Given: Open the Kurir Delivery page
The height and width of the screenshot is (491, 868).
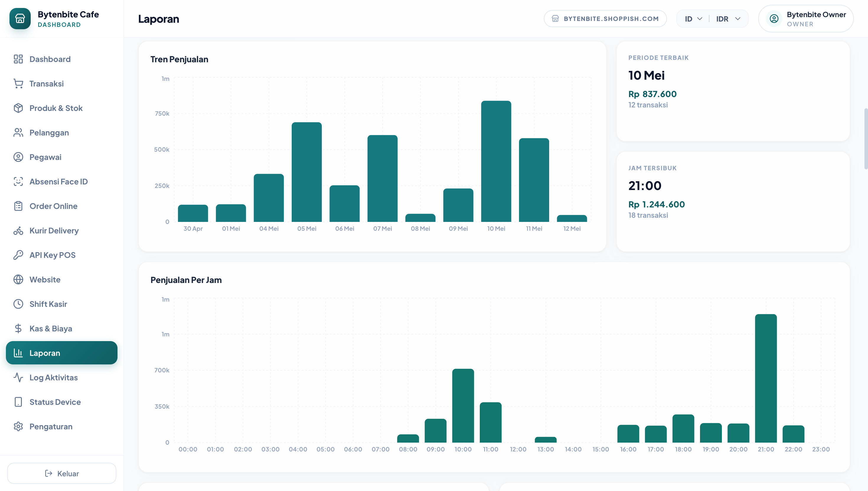Looking at the screenshot, I should [62, 231].
